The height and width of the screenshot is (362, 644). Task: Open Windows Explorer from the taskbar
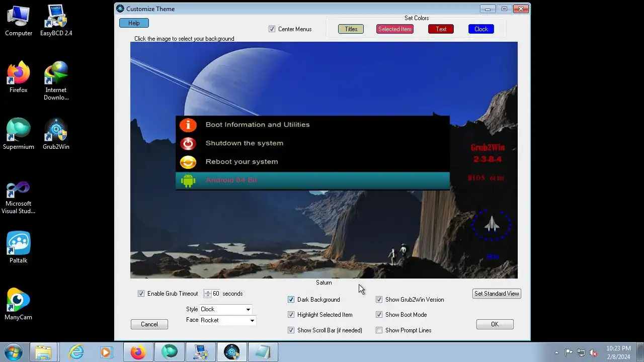click(43, 352)
